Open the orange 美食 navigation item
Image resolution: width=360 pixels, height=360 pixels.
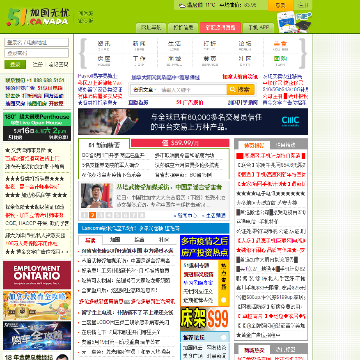281,45
